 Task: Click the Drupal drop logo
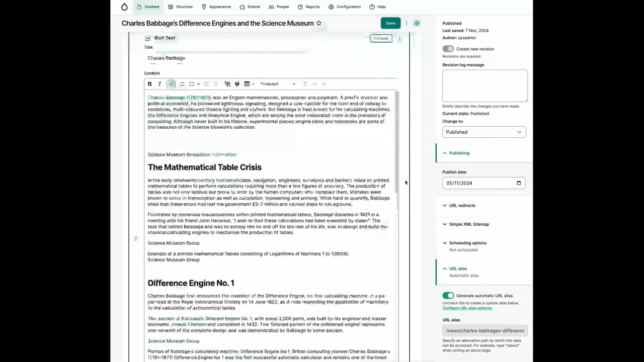(124, 7)
